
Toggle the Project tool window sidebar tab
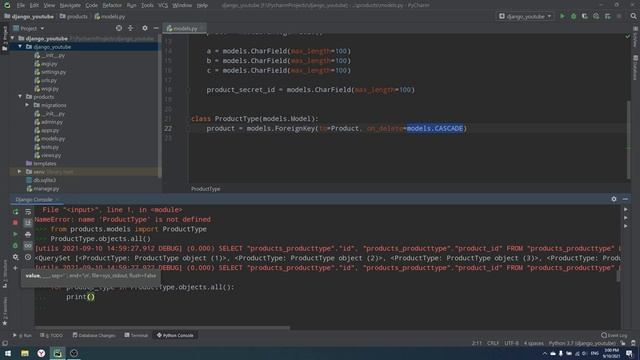pos(5,38)
